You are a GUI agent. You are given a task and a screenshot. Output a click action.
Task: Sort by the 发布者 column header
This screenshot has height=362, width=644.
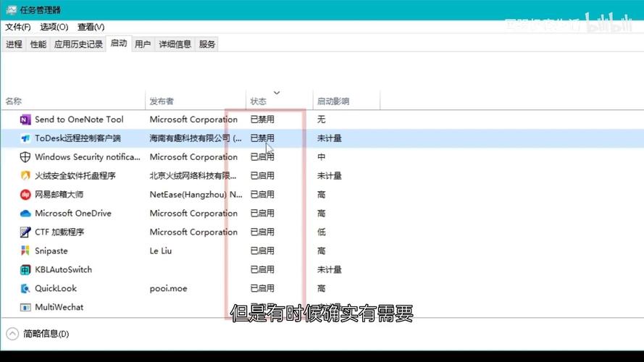click(x=196, y=101)
